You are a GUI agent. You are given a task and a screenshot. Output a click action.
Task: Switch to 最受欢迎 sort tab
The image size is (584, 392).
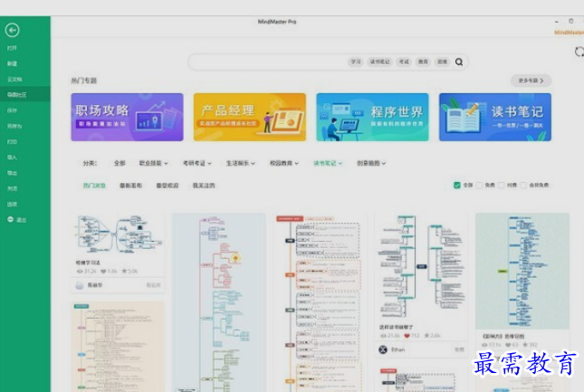tap(168, 186)
